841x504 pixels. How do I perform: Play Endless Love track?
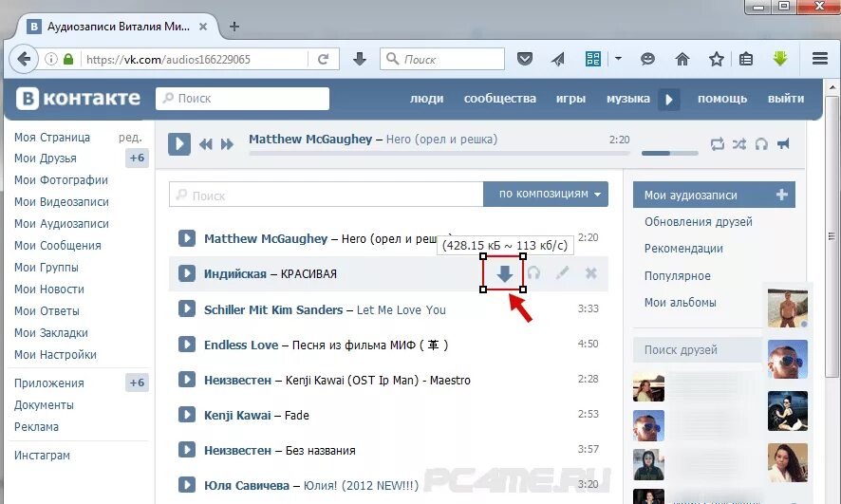[x=187, y=345]
